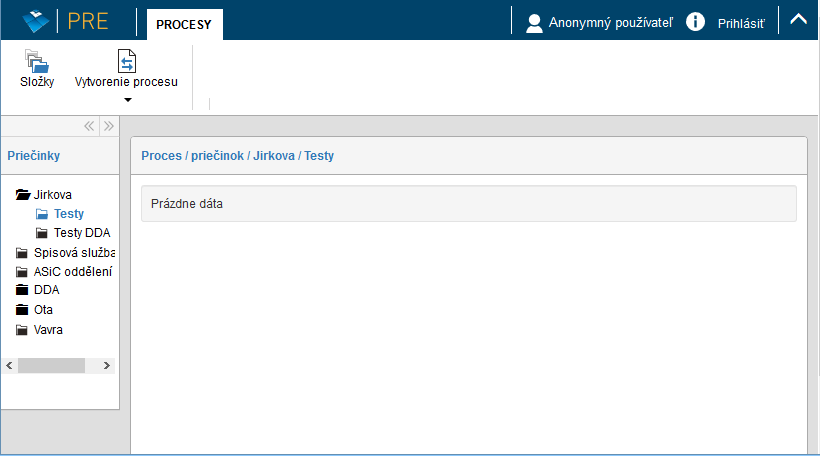820x456 pixels.
Task: Open the Složky folders icon
Action: (37, 61)
